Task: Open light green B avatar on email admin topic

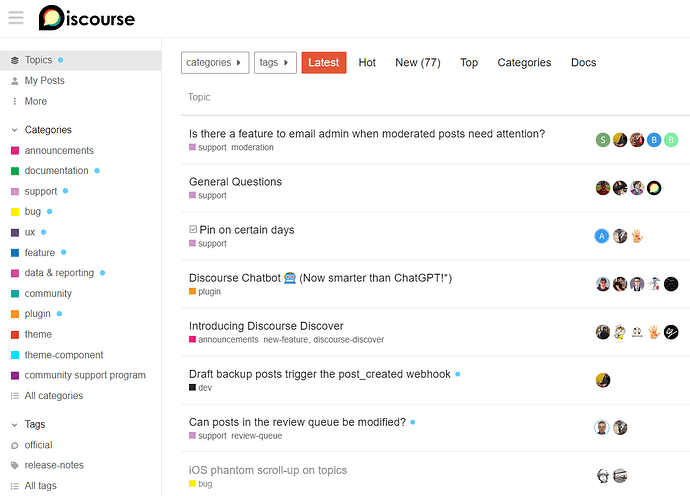Action: [671, 140]
